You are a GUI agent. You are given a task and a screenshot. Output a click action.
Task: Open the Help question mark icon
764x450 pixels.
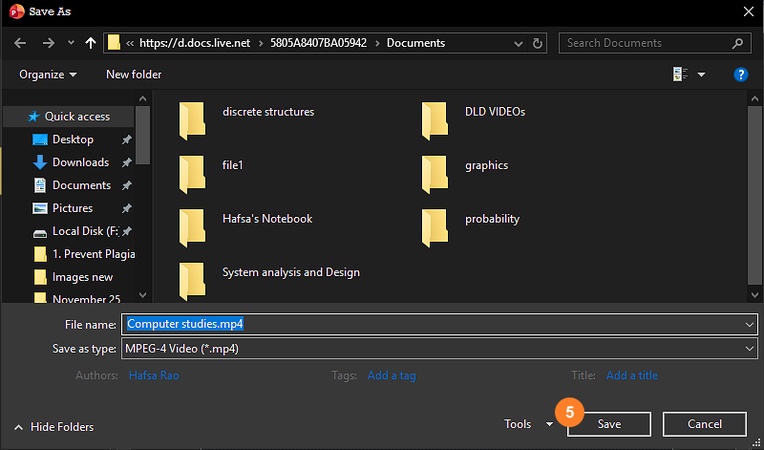(x=741, y=74)
